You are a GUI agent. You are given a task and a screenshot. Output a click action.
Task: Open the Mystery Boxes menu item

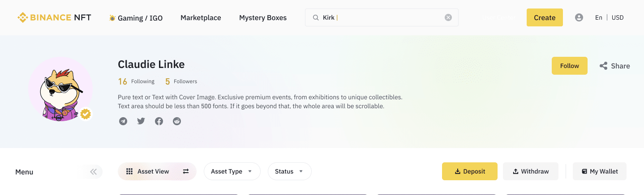pos(263,18)
